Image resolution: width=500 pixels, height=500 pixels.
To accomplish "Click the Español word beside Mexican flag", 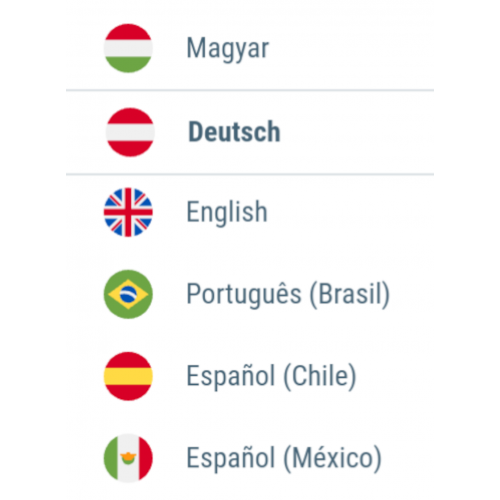I will [x=231, y=457].
